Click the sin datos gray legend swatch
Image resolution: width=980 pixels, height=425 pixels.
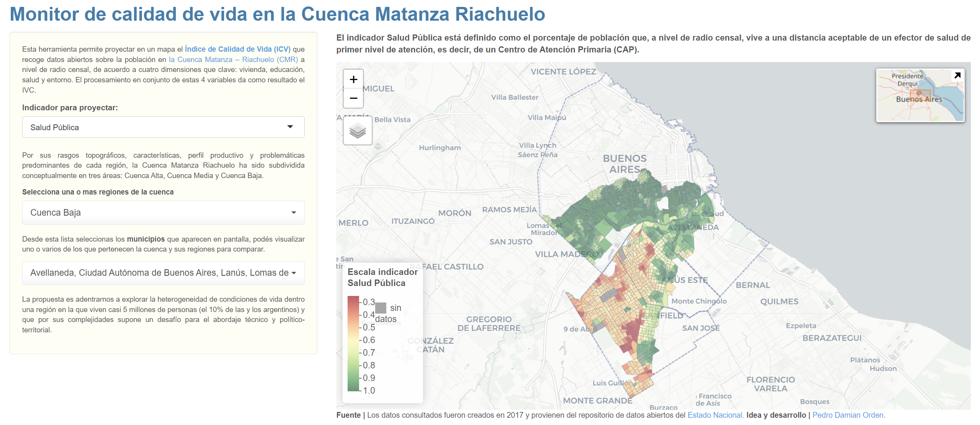click(381, 309)
